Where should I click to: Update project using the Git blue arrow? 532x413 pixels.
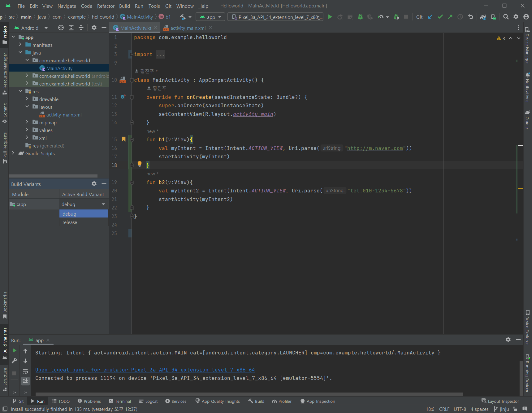430,17
